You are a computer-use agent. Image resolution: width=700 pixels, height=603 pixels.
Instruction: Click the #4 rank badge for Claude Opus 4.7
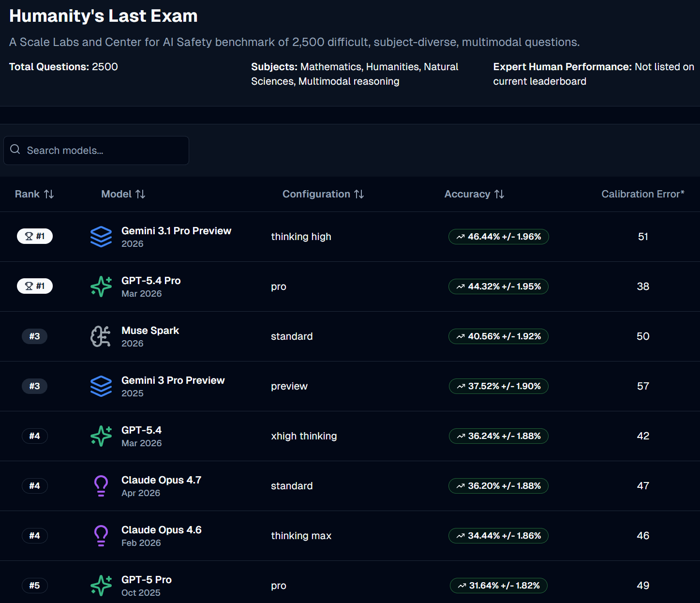[34, 486]
